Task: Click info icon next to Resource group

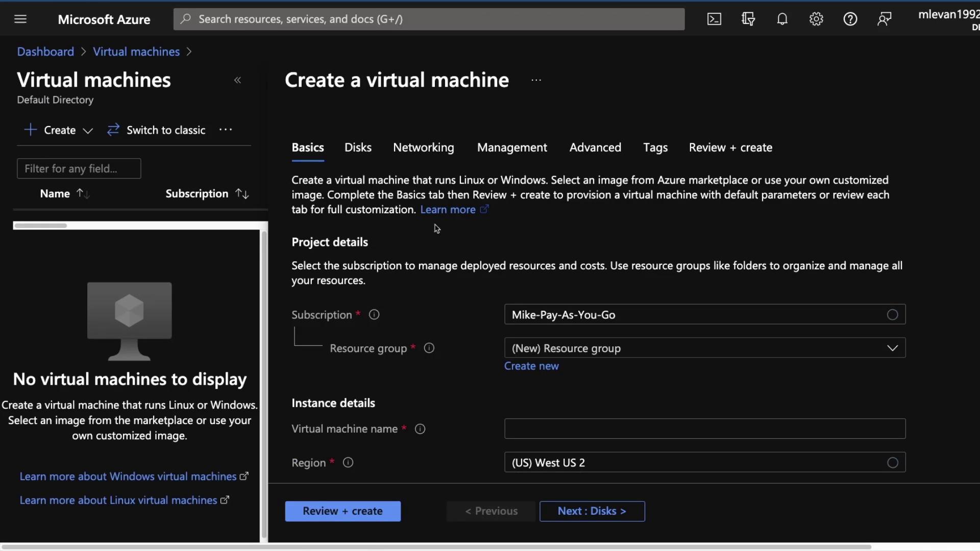Action: coord(429,348)
